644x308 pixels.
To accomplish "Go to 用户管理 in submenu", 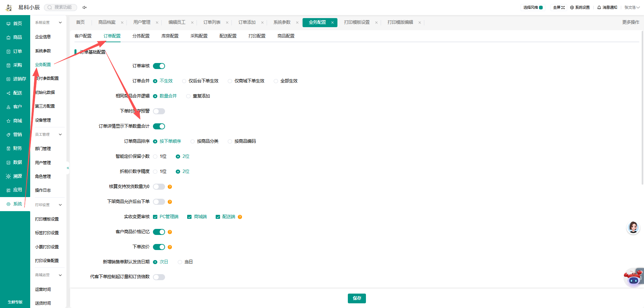I will [x=43, y=163].
